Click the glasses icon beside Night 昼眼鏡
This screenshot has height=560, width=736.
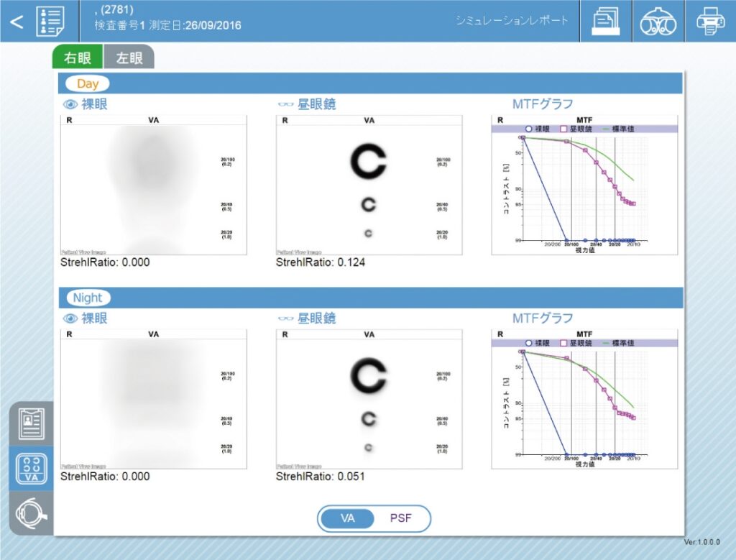coord(285,318)
